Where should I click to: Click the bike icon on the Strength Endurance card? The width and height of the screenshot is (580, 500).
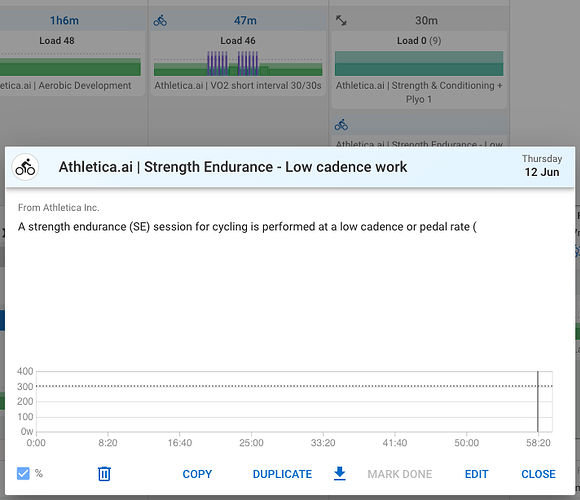[341, 125]
